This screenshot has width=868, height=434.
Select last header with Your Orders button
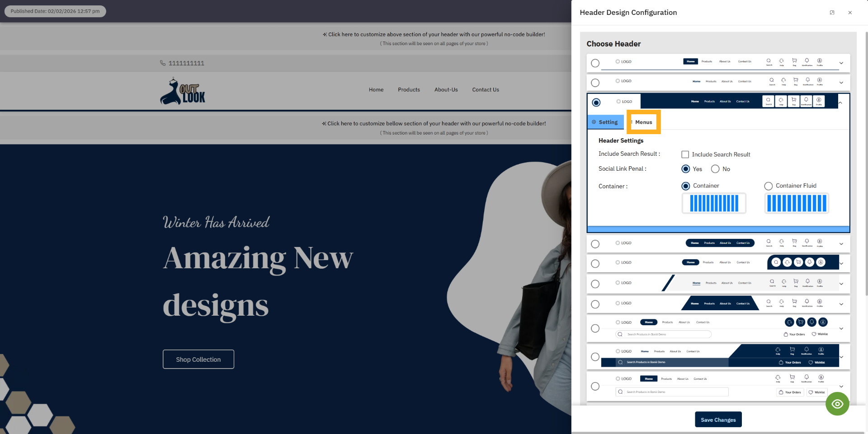pos(595,386)
